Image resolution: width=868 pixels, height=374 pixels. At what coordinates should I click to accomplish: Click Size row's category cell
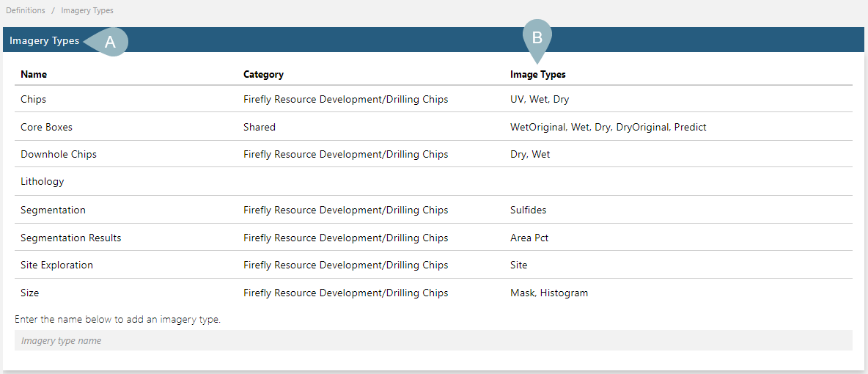[346, 293]
